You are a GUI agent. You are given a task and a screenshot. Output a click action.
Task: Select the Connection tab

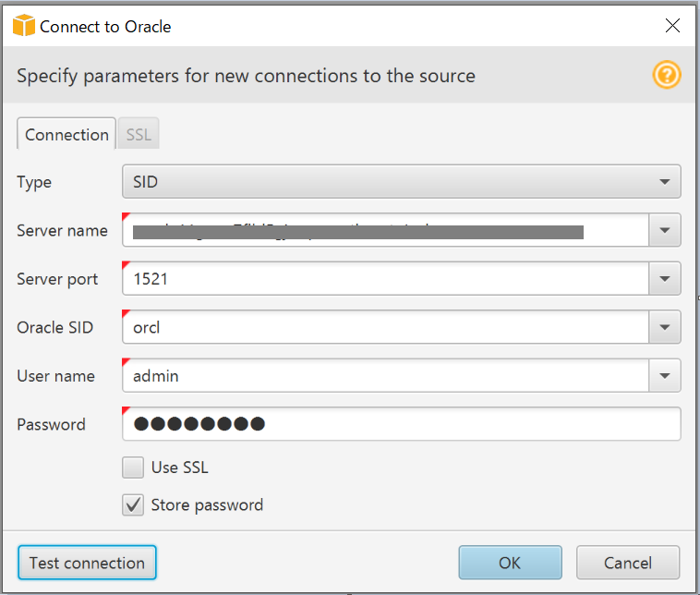click(66, 134)
